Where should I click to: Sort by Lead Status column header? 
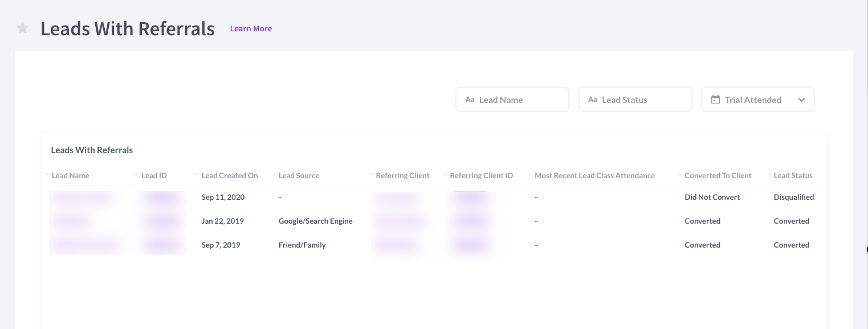(793, 175)
